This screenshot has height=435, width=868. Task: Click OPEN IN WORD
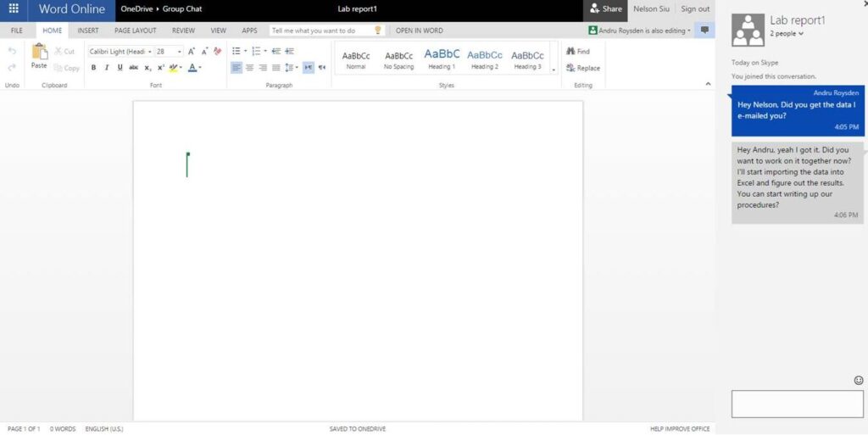pos(419,31)
